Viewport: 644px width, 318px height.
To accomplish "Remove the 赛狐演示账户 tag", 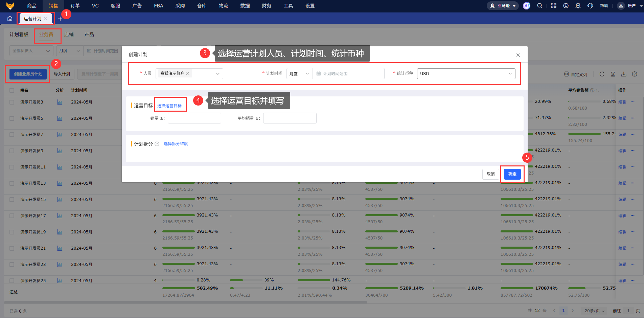I will tap(188, 73).
